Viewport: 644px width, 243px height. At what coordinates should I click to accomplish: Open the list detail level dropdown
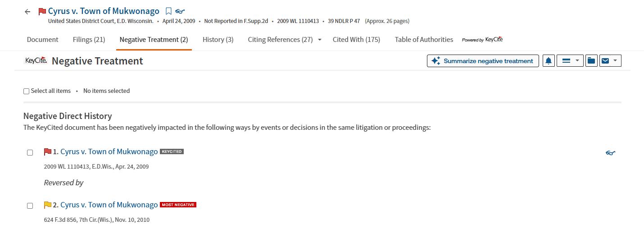[x=570, y=61]
